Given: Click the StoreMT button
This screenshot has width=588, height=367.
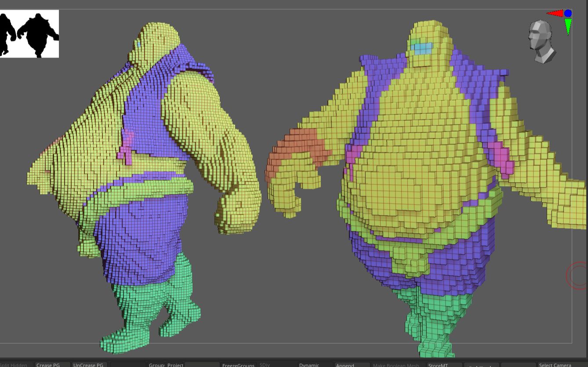Looking at the screenshot, I should click(445, 364).
